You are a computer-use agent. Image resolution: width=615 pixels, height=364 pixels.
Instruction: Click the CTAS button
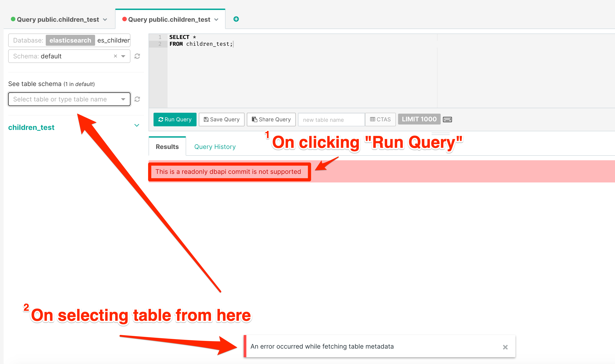(380, 120)
